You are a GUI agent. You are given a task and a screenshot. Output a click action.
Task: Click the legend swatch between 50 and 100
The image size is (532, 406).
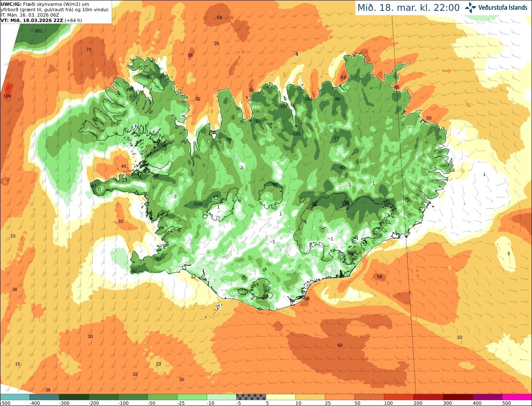(x=369, y=397)
